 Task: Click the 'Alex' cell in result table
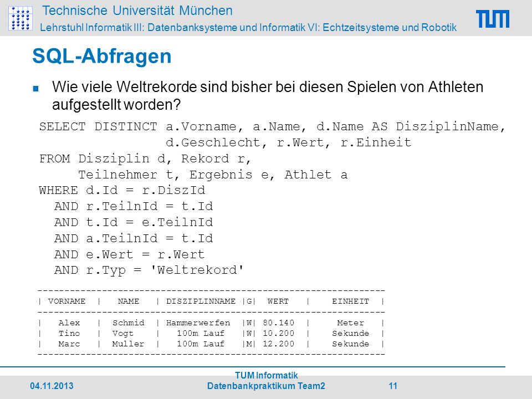[69, 323]
